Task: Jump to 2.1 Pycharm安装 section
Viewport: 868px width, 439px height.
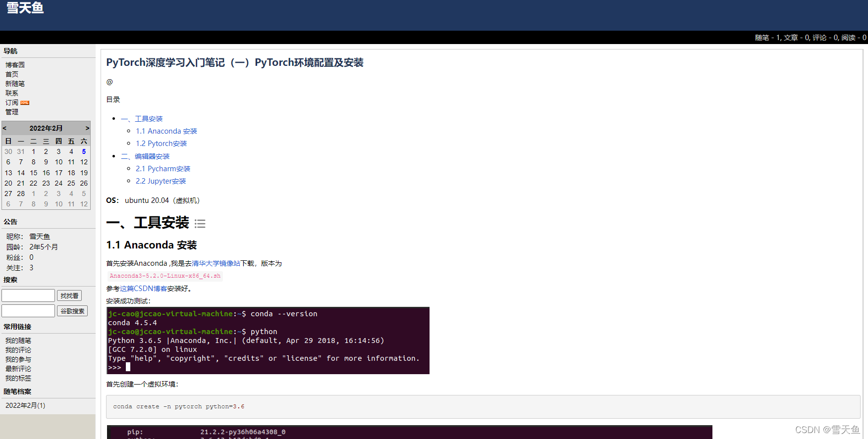Action: click(x=163, y=169)
